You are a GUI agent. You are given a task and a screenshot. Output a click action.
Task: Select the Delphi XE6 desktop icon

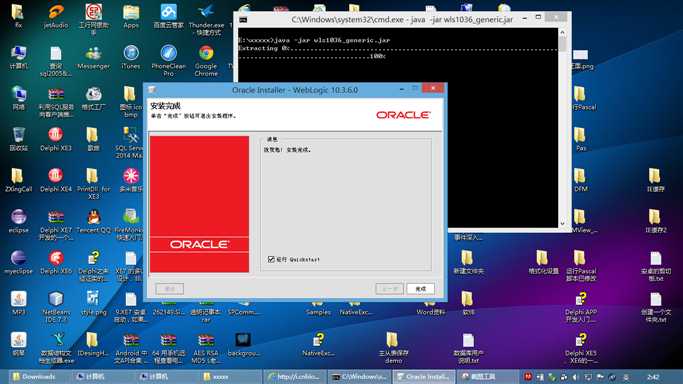pyautogui.click(x=56, y=262)
